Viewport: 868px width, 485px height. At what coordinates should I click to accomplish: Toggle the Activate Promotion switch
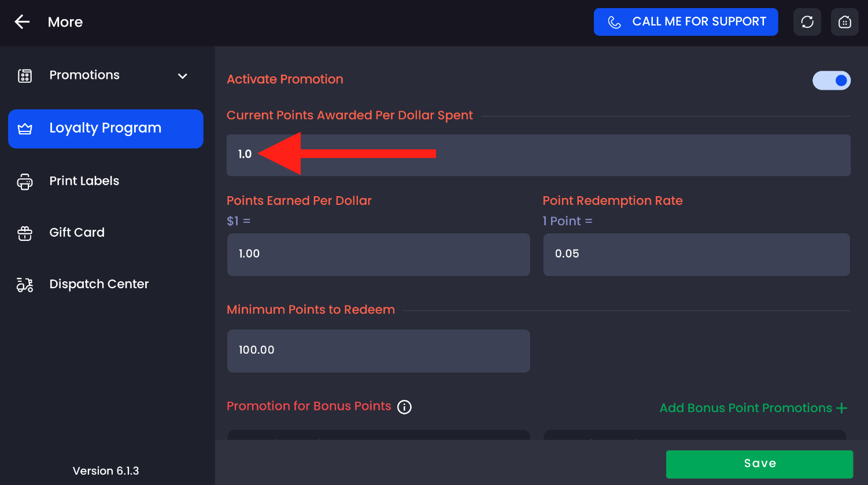click(832, 80)
